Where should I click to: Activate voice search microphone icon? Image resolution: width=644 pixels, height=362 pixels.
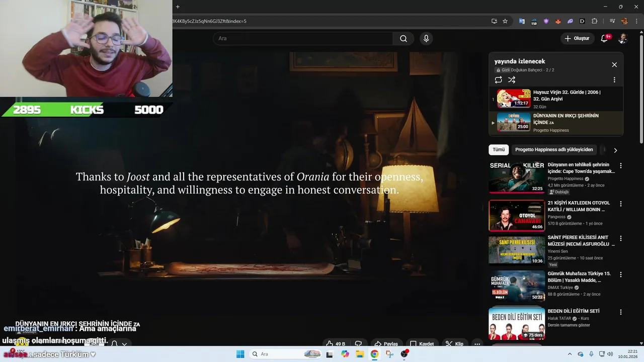(426, 39)
